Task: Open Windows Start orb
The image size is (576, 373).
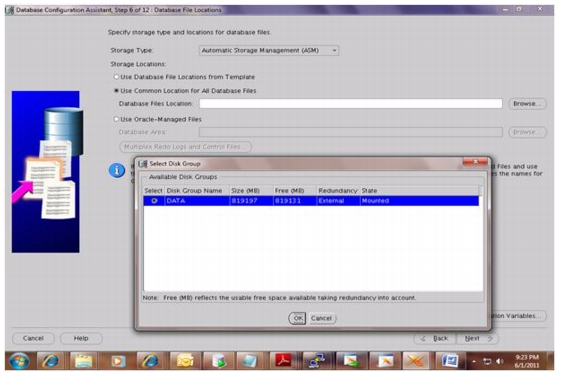Action: [x=19, y=361]
